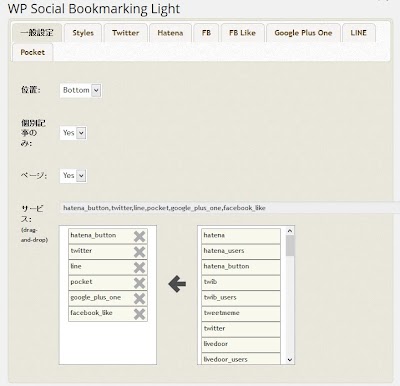Select twib_users in available services

[241, 298]
